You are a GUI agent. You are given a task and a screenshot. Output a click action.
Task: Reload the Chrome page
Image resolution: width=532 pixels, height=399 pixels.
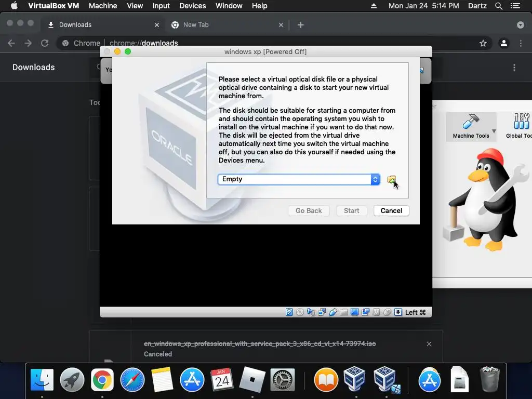click(45, 43)
